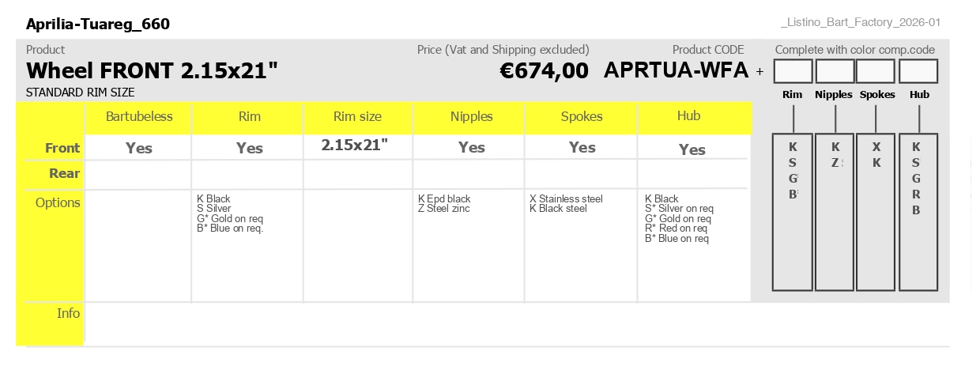Click the Hub column header
This screenshot has width=980, height=374.
point(689,115)
